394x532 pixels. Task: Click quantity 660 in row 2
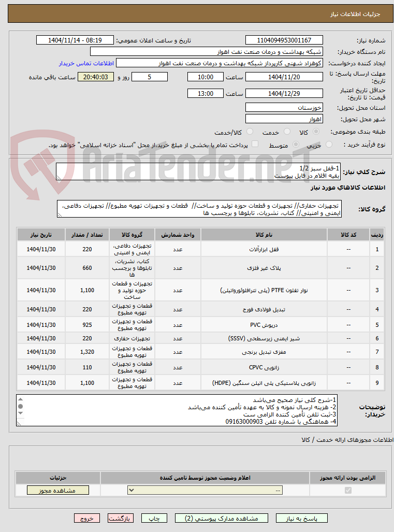pyautogui.click(x=87, y=268)
